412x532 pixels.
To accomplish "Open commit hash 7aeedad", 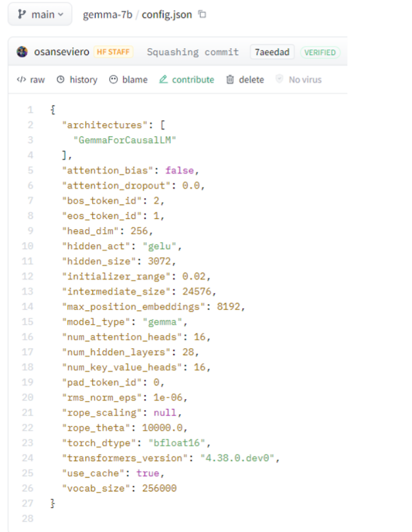I will tap(272, 52).
